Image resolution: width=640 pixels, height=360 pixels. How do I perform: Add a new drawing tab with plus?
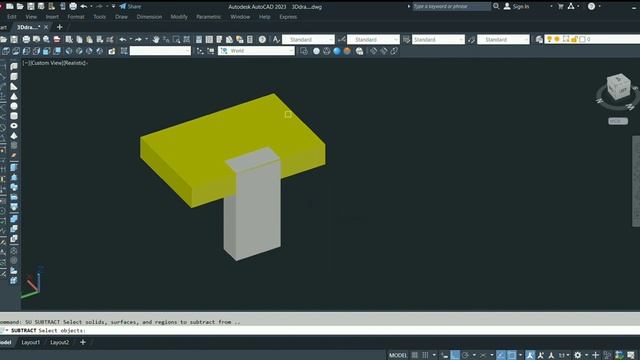coord(60,27)
